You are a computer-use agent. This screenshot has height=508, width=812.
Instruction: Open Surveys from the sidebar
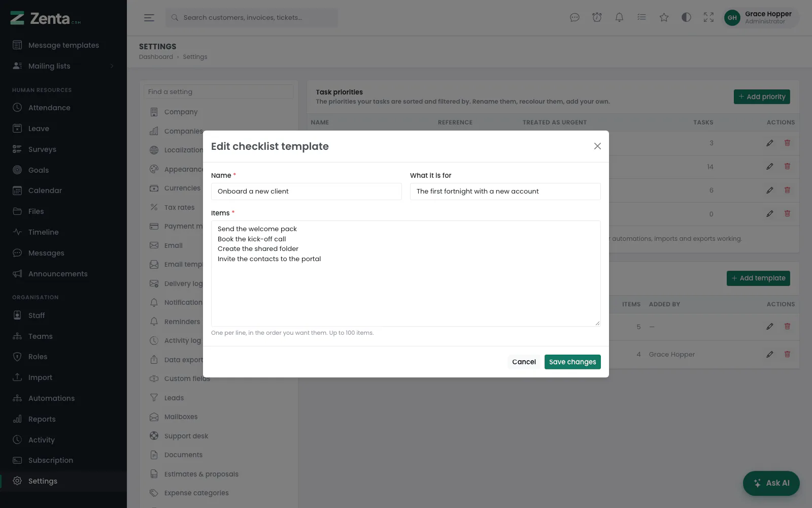point(63,149)
